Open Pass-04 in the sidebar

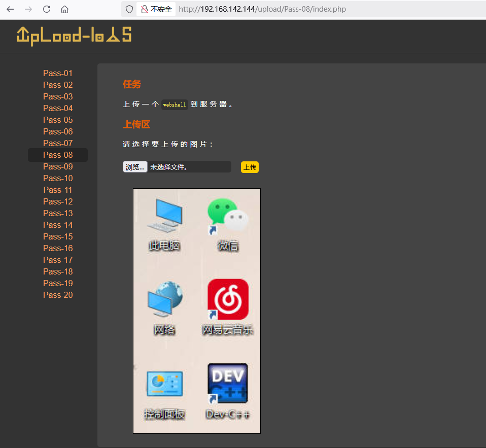click(58, 108)
